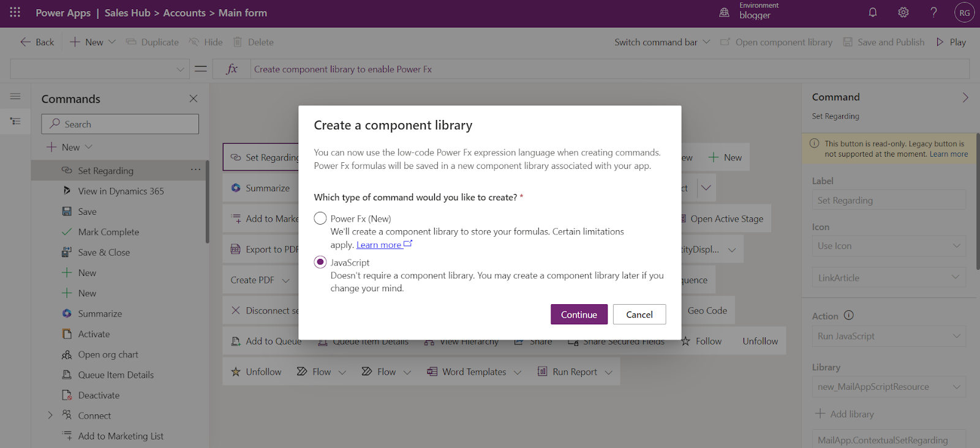Click the Action info icon
Viewport: 980px width, 448px height.
(x=848, y=315)
